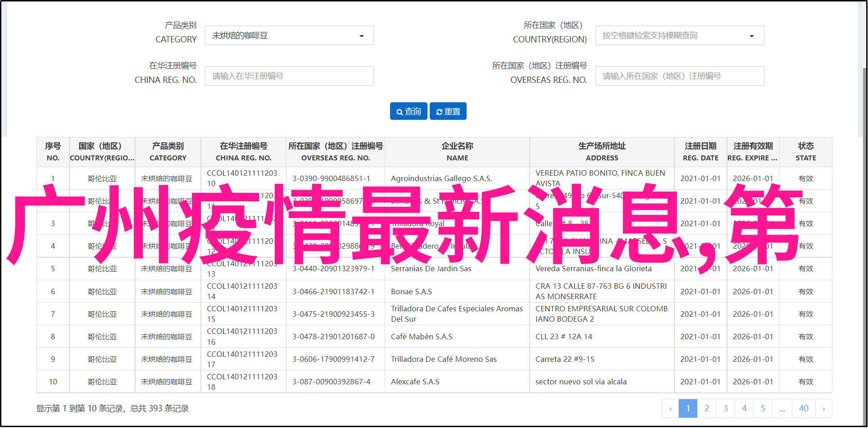
Task: Click the 重置 reset button
Action: point(448,111)
